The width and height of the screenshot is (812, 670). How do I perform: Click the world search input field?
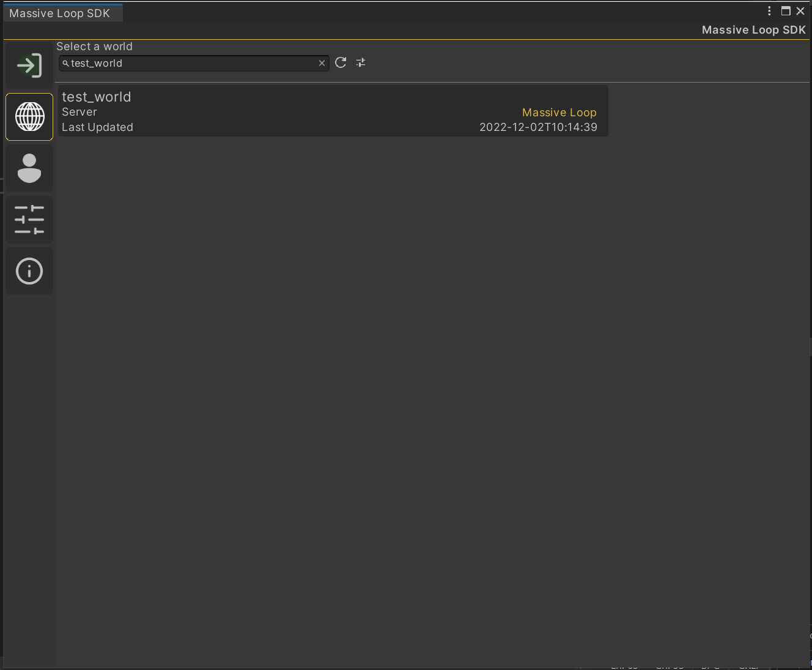coord(194,63)
